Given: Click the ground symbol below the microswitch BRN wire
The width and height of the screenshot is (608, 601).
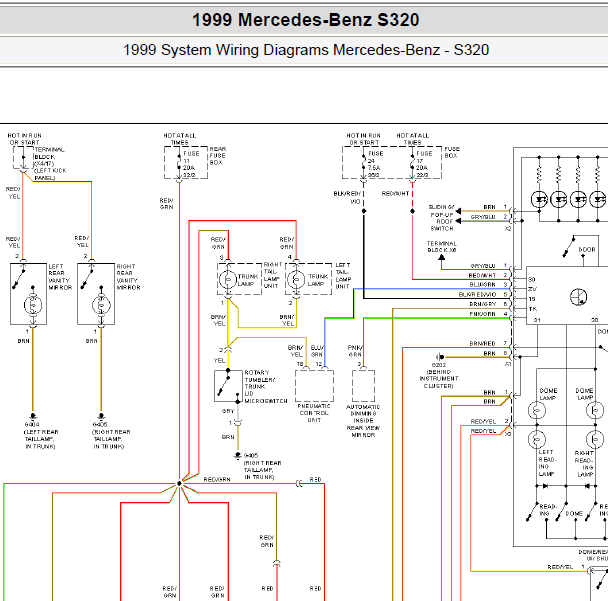Looking at the screenshot, I should coord(238,455).
